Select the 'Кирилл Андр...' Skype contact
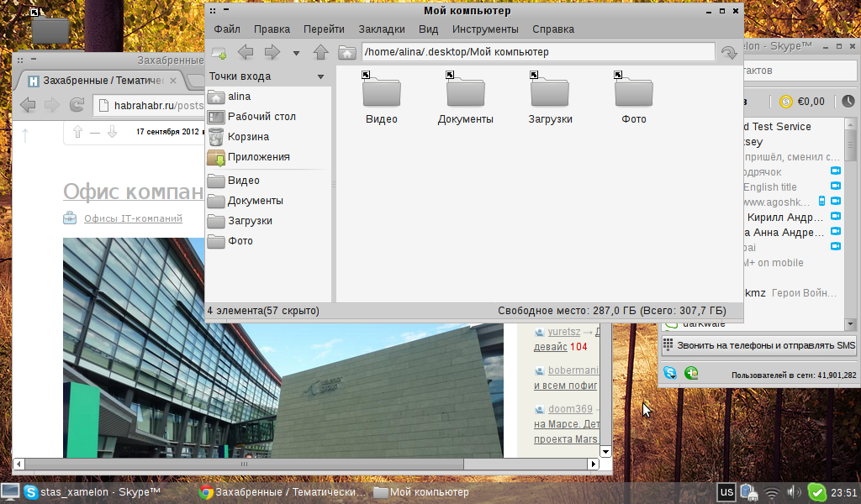 pos(785,218)
